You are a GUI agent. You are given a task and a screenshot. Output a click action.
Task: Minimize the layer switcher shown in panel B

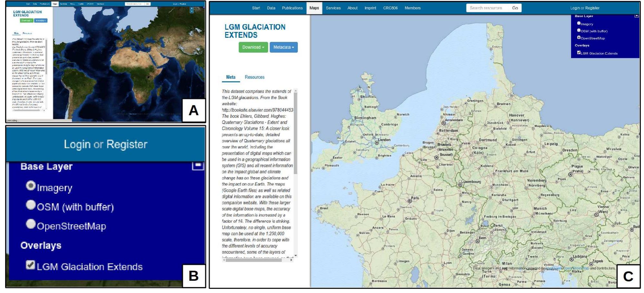[x=198, y=166]
